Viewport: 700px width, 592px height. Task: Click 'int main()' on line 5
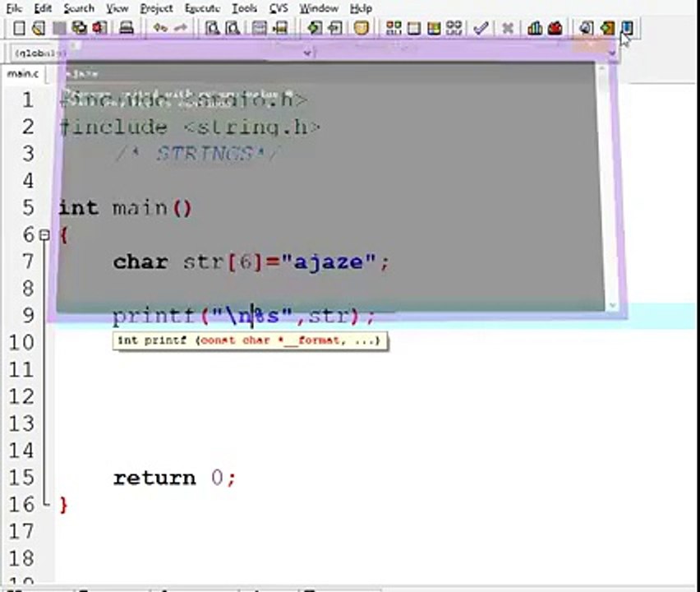coord(126,208)
